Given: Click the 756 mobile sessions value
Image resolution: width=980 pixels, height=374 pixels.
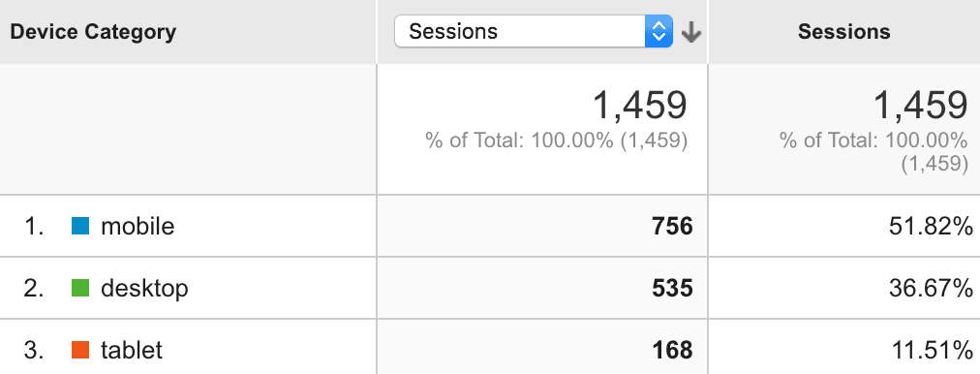Looking at the screenshot, I should click(672, 226).
